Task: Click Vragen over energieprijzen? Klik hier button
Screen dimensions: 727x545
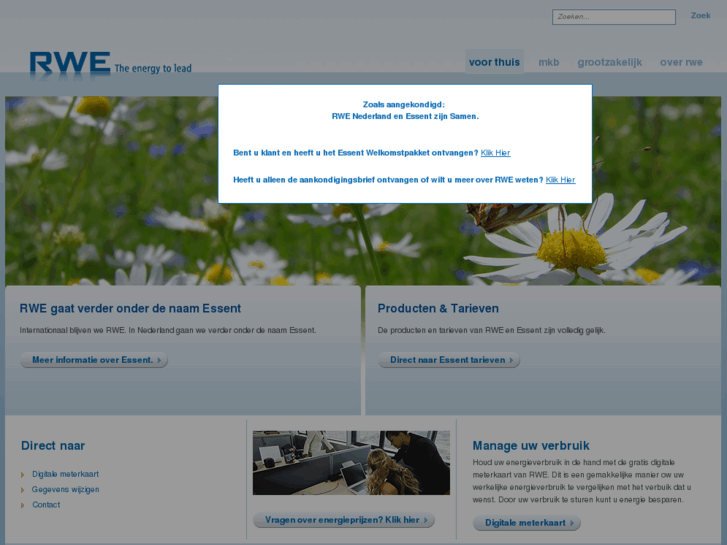Action: pyautogui.click(x=344, y=520)
